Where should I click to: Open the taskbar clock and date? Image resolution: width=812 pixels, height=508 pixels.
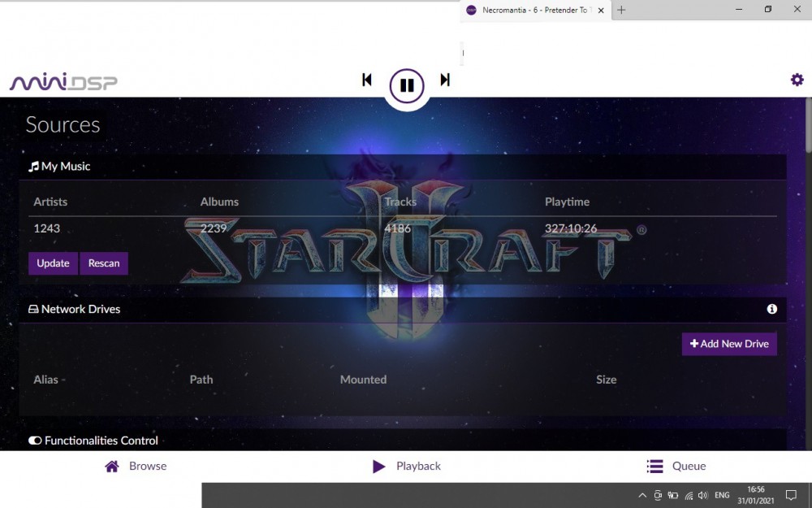[x=755, y=495]
